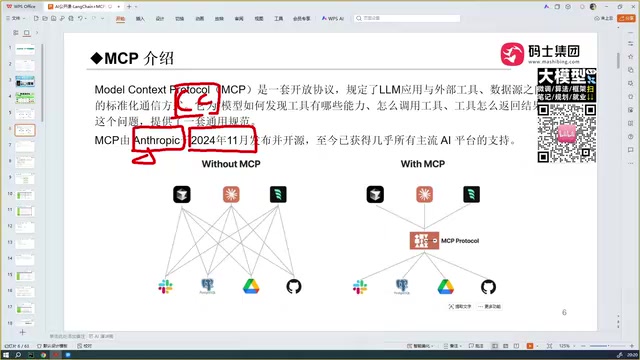
Task: Click 更多功能 more functions button
Action: click(489, 306)
